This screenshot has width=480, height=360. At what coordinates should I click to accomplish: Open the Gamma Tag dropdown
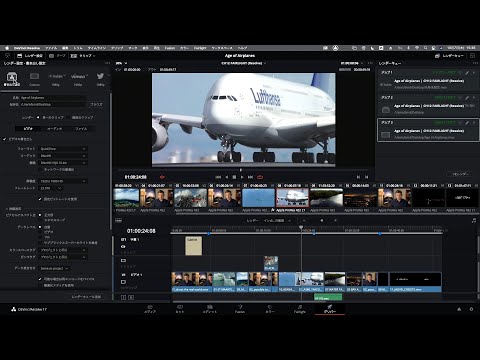(x=63, y=257)
